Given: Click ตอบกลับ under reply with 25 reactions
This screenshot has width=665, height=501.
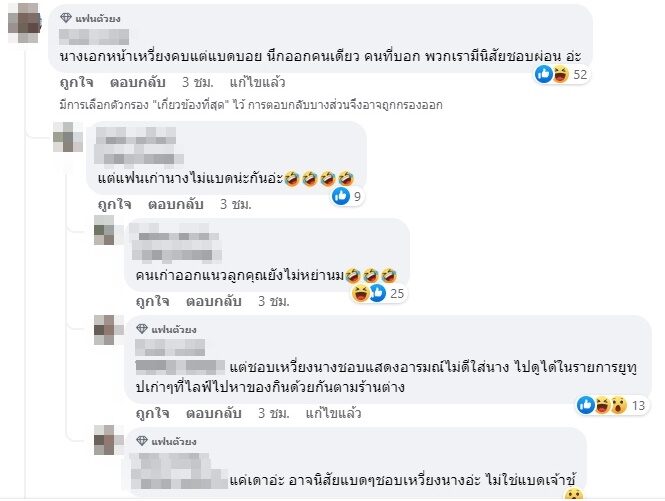Looking at the screenshot, I should coord(214,302).
